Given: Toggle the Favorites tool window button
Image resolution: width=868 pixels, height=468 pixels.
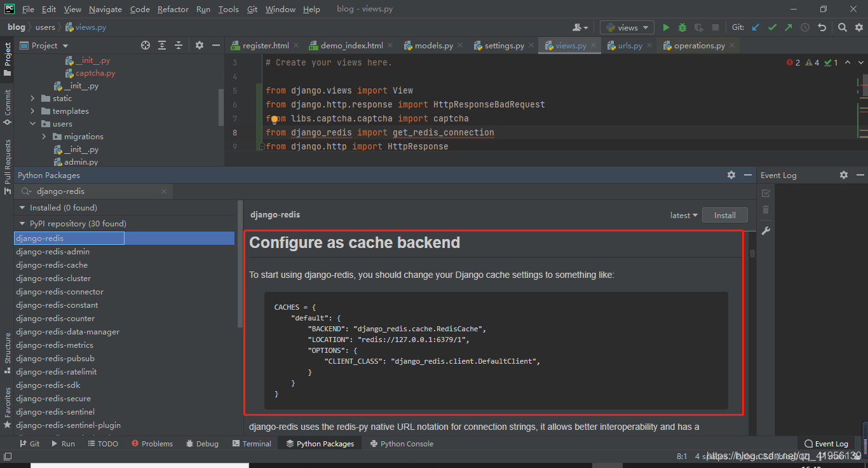Looking at the screenshot, I should [7, 407].
